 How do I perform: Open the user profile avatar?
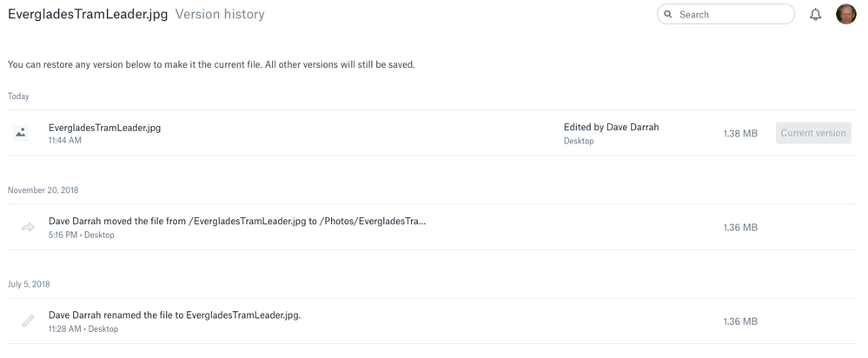(x=845, y=14)
